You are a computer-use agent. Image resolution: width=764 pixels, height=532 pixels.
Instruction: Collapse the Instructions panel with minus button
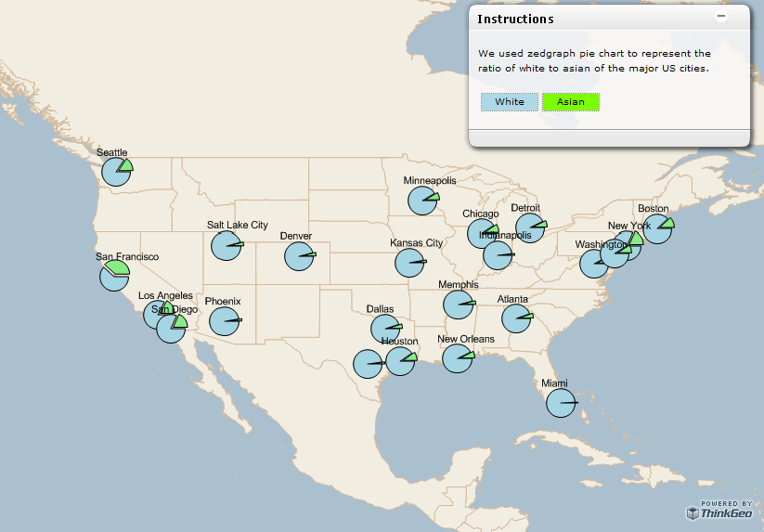(x=721, y=16)
